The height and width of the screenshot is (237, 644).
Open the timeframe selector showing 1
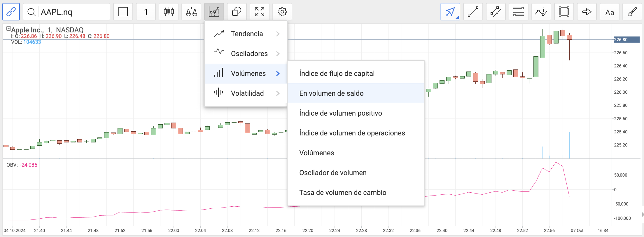(x=146, y=12)
